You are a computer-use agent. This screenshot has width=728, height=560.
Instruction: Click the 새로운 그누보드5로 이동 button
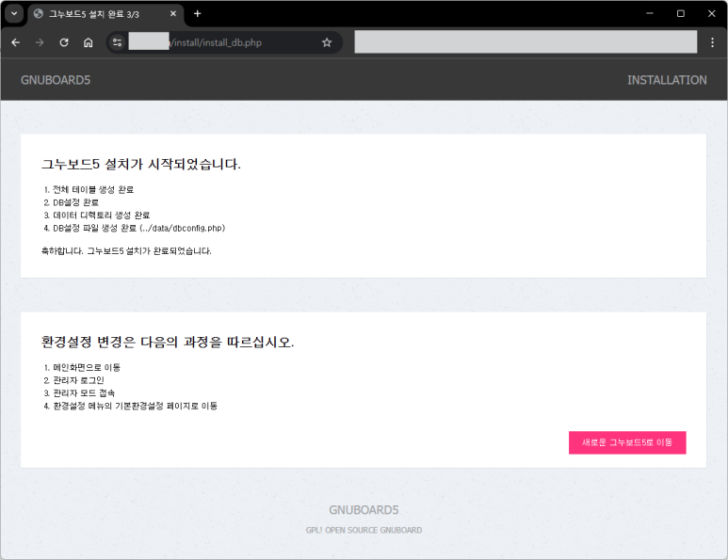[627, 442]
